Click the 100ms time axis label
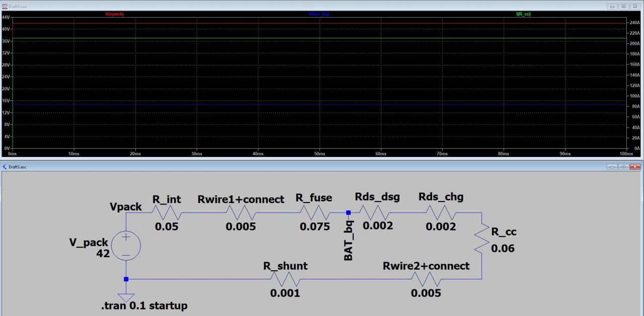Viewport: 644px width, 316px height. click(x=625, y=154)
